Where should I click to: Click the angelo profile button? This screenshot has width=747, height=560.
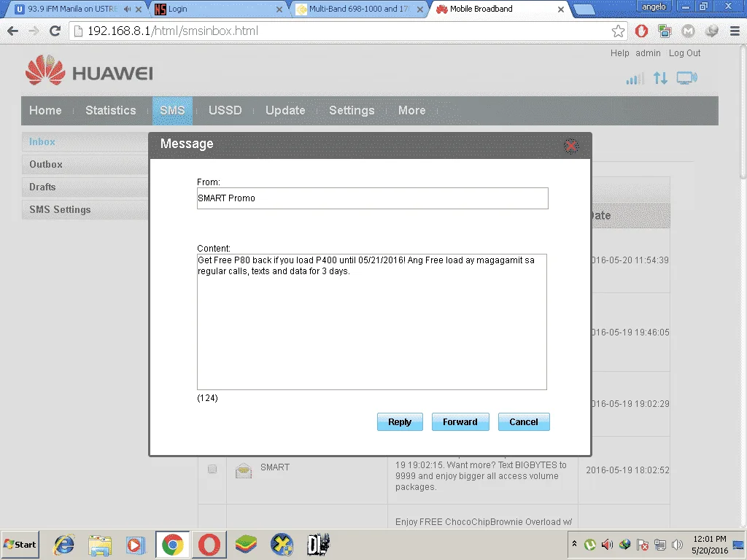pos(653,7)
